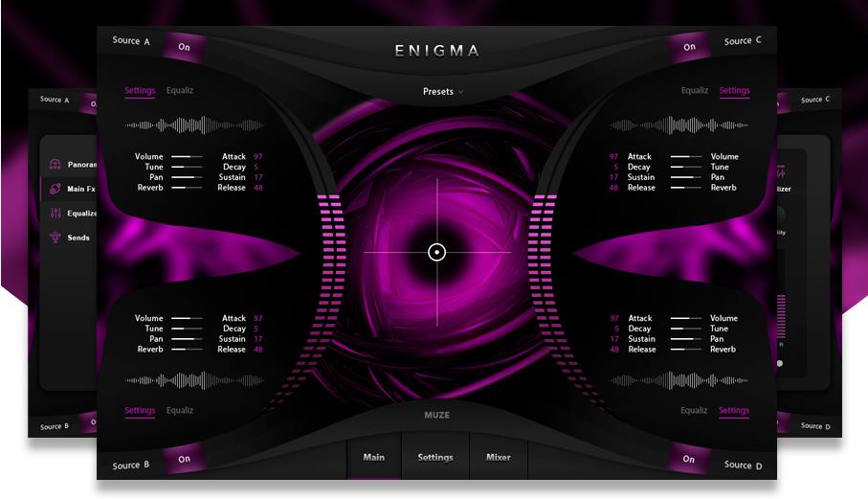Viewport: 868px width, 499px height.
Task: Open Panorama headphones icon in back window
Action: click(55, 164)
